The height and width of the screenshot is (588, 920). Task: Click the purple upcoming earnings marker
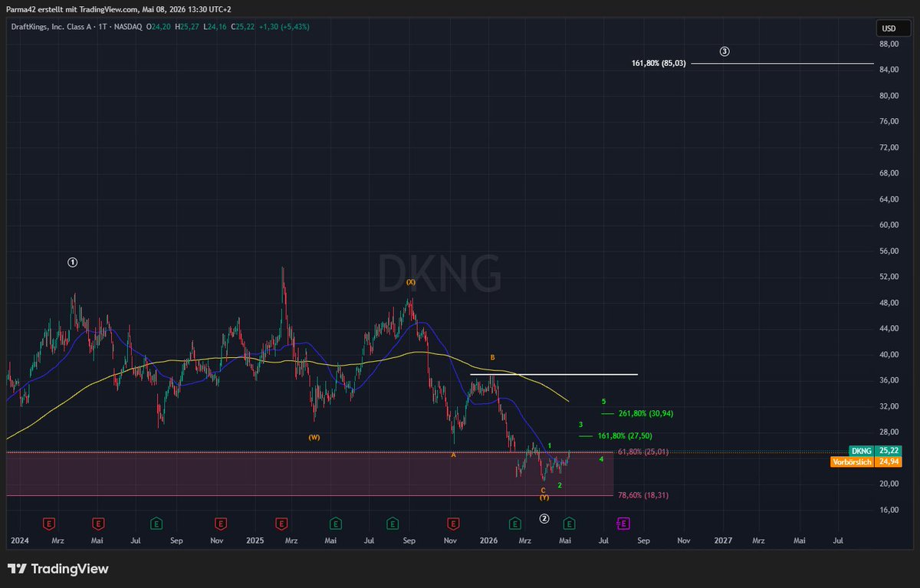tap(623, 524)
